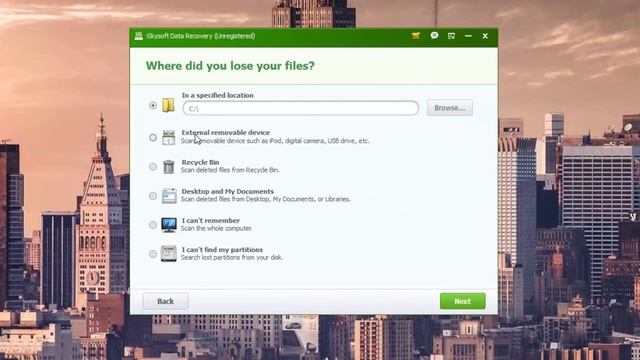Click 'External removable device' heading text
The height and width of the screenshot is (360, 640).
coord(226,133)
